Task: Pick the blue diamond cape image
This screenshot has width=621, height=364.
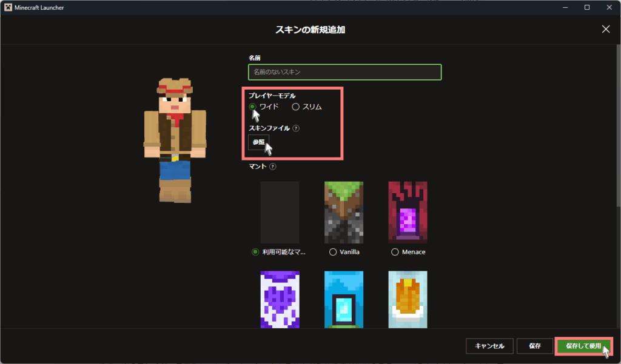Action: (343, 299)
